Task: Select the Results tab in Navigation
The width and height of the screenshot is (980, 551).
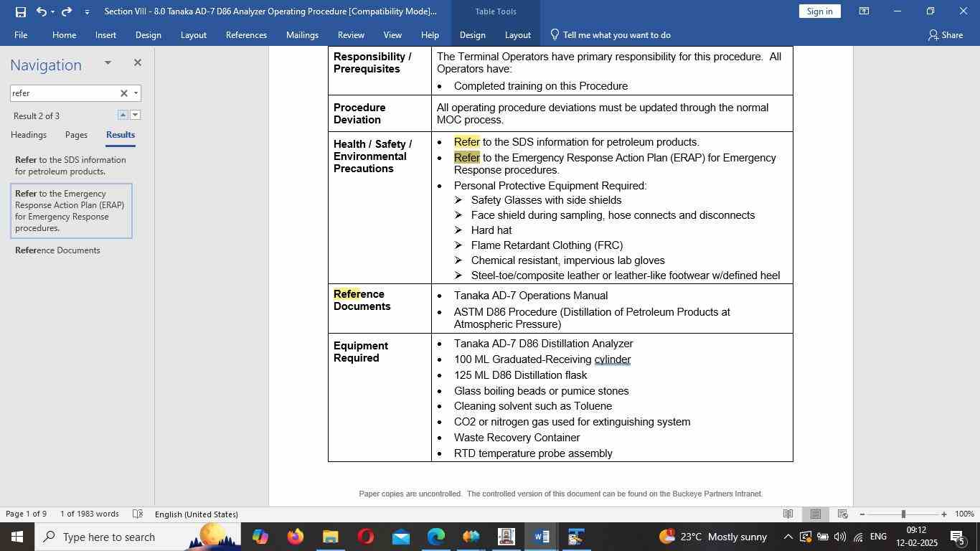Action: click(x=121, y=135)
